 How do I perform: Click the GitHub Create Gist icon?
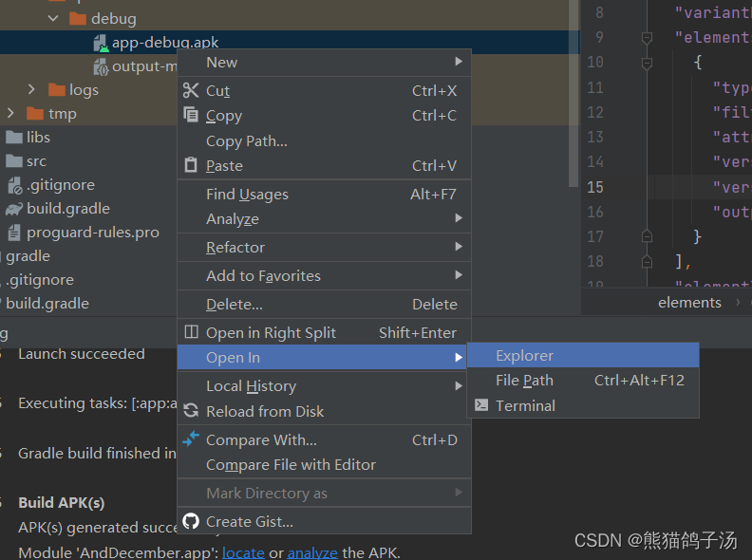191,521
